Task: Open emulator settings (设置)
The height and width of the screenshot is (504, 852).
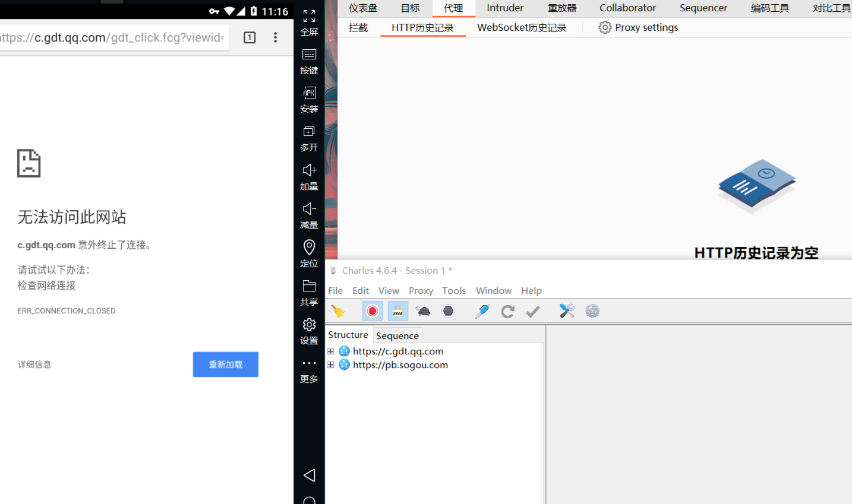Action: coord(309,332)
